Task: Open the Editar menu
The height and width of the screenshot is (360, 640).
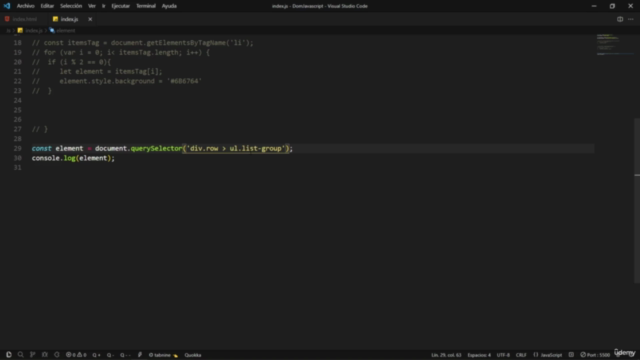Action: tap(47, 6)
